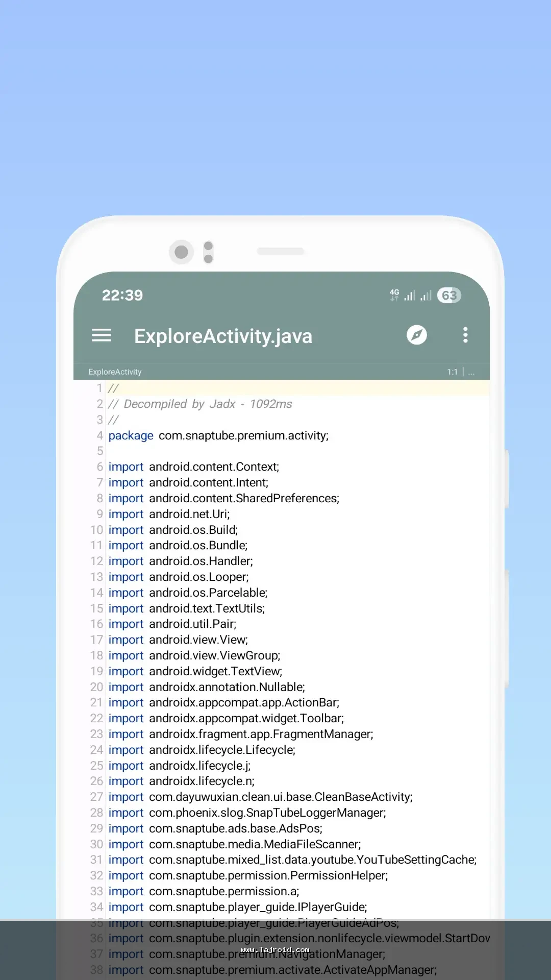The height and width of the screenshot is (980, 551).
Task: Click the www.Tajroid.com watermark link
Action: [275, 950]
